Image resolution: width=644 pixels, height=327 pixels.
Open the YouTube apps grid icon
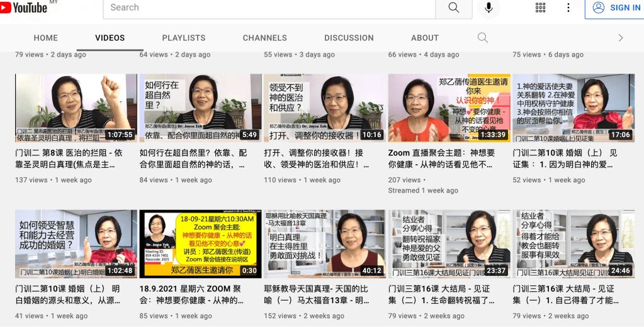pyautogui.click(x=540, y=8)
